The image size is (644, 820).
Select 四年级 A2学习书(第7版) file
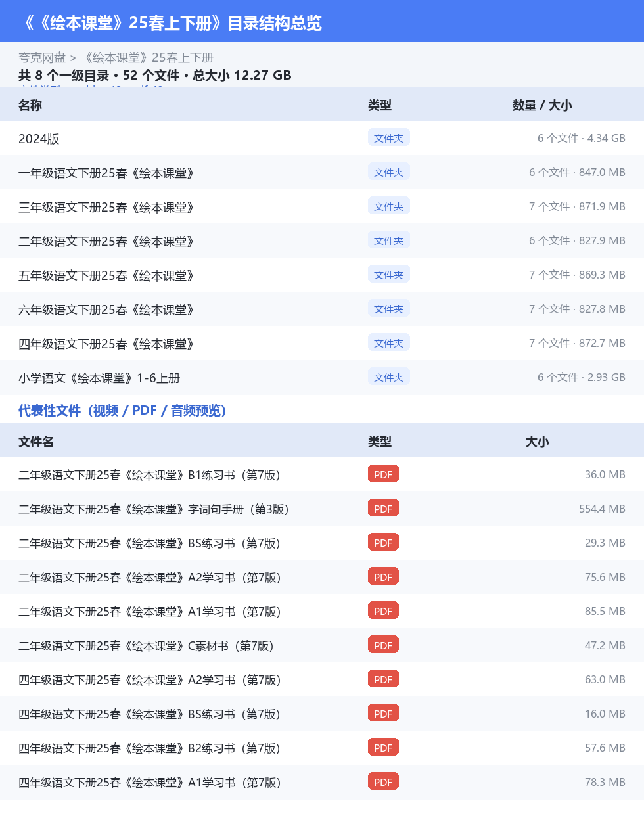(150, 680)
